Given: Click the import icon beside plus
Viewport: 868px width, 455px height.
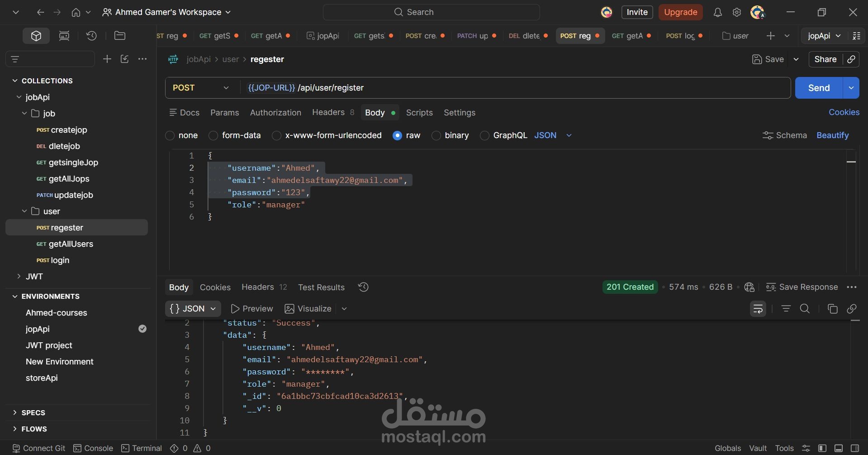Looking at the screenshot, I should 125,59.
